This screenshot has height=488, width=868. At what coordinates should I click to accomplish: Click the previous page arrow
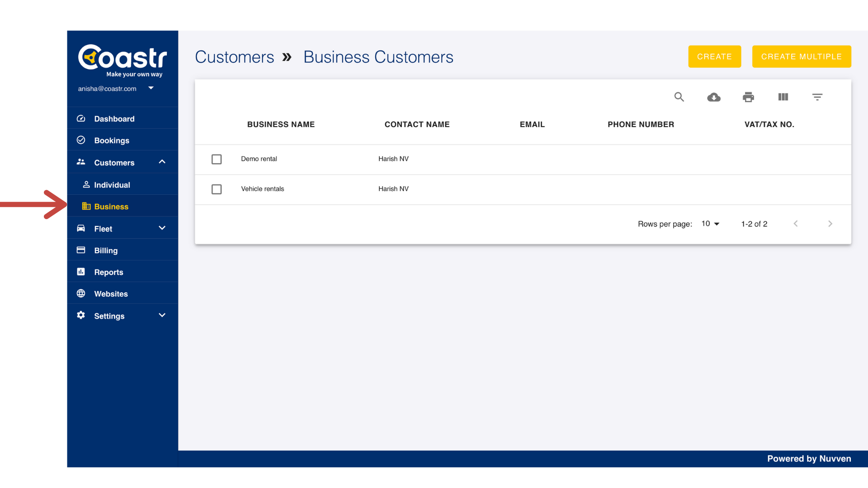click(x=796, y=224)
